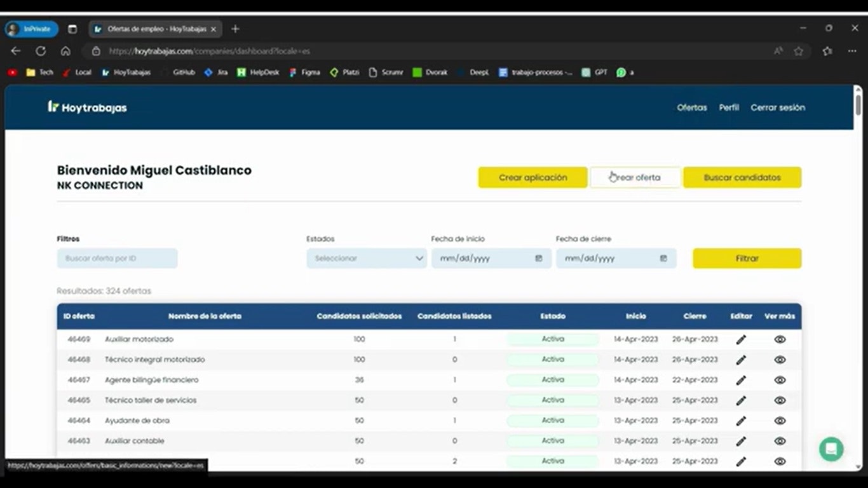Open the trabajo-procesos bookmark
This screenshot has width=868, height=488.
536,72
